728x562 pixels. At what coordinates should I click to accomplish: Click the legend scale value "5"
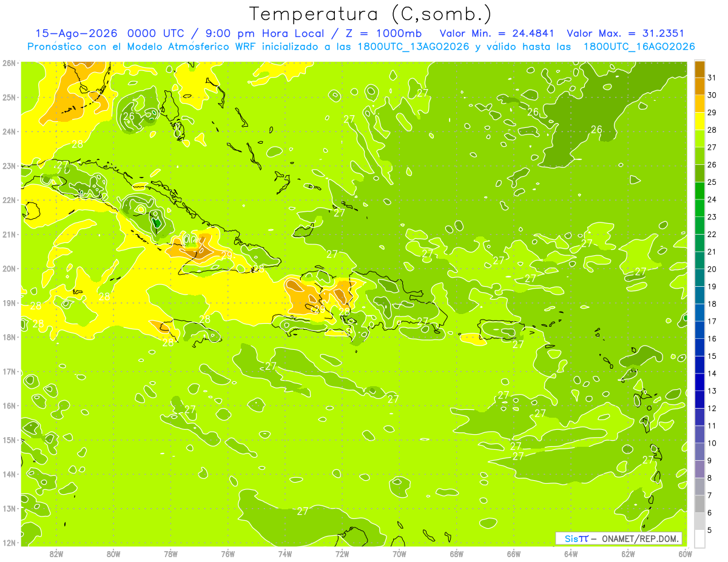coord(709,530)
